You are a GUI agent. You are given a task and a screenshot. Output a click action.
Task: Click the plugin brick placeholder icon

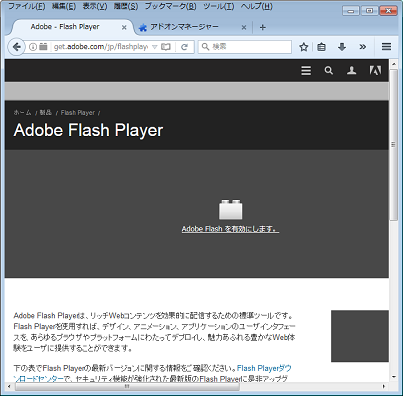[x=230, y=210]
